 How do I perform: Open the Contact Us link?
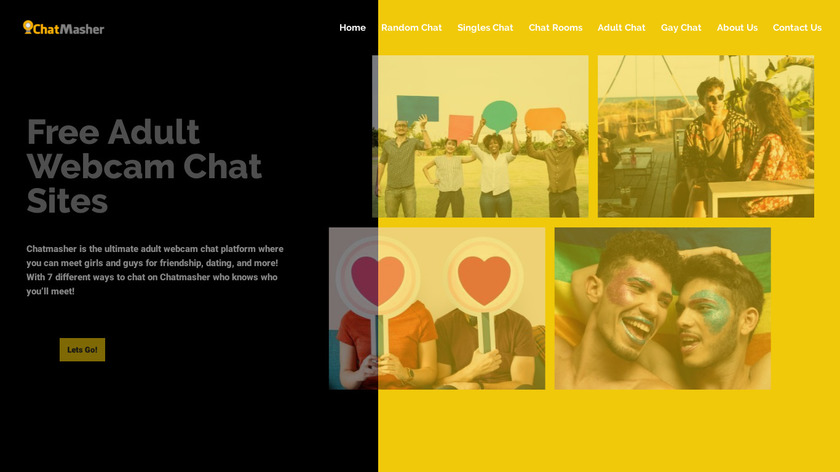point(797,28)
